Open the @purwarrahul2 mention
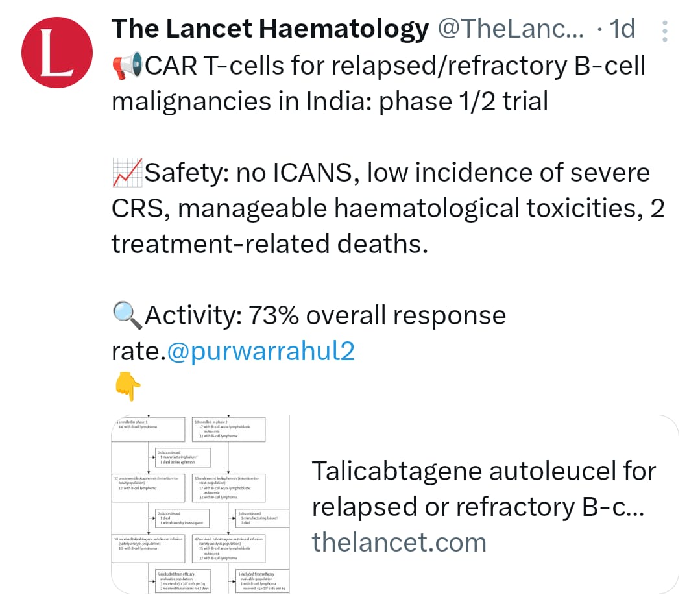This screenshot has height=595, width=700. [x=261, y=351]
